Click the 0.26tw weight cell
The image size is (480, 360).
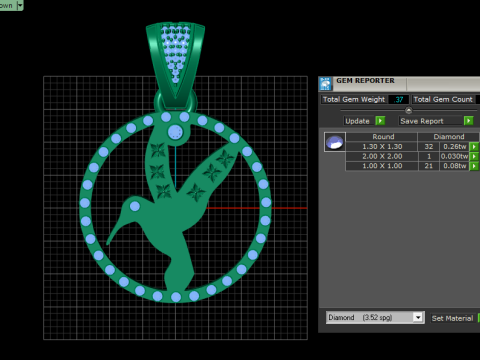pyautogui.click(x=454, y=146)
